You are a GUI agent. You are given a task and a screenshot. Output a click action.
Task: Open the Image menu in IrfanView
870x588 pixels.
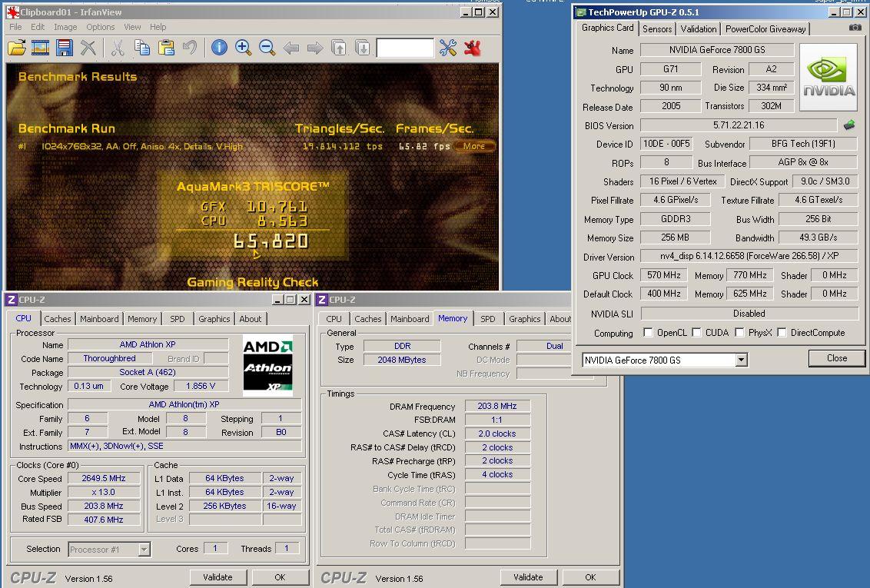65,27
